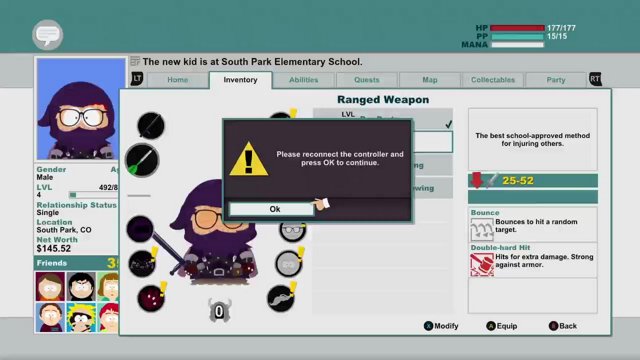Click the Modify X button prompt
Viewport: 640px width, 360px height.
(x=441, y=326)
